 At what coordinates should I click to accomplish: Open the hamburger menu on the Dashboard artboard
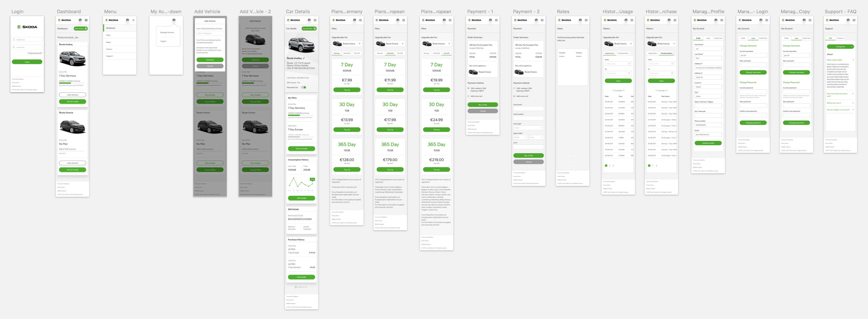coord(86,20)
